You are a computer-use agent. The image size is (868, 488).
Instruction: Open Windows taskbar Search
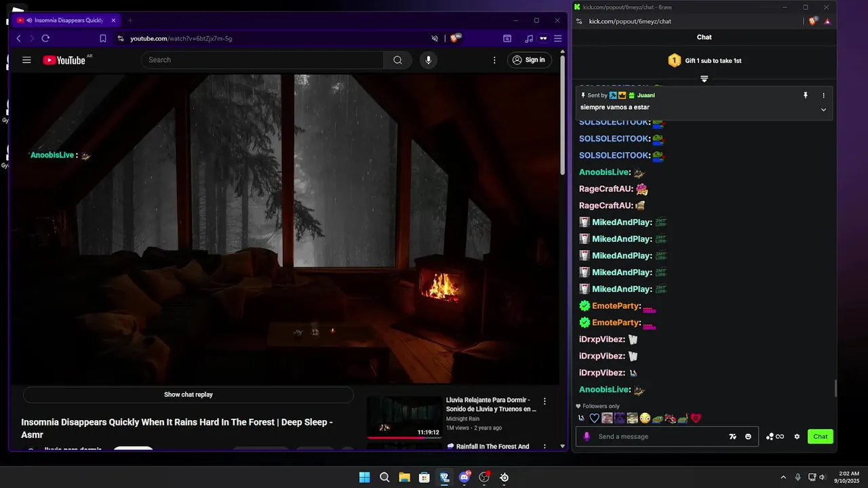(384, 477)
